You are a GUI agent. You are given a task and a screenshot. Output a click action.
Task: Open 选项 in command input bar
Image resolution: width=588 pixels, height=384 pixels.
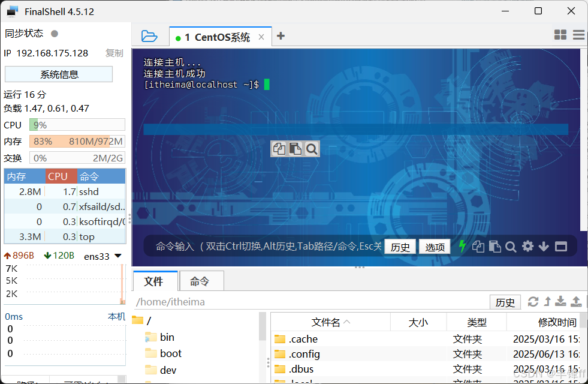[435, 247]
